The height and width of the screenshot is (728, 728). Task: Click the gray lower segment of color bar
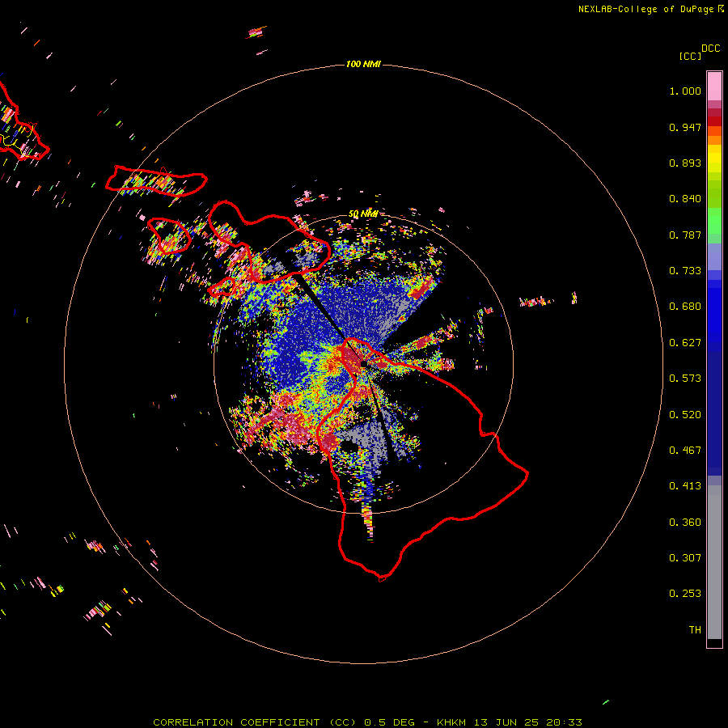click(714, 562)
